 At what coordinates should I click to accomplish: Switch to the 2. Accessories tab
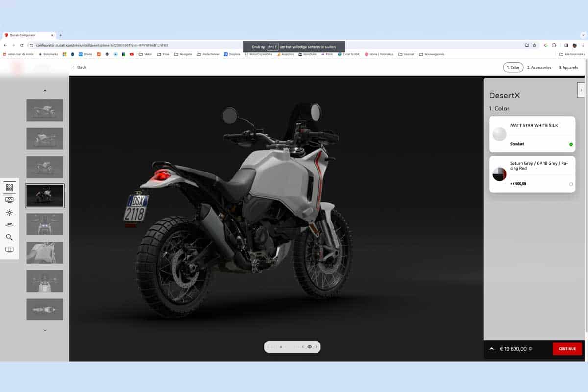539,67
